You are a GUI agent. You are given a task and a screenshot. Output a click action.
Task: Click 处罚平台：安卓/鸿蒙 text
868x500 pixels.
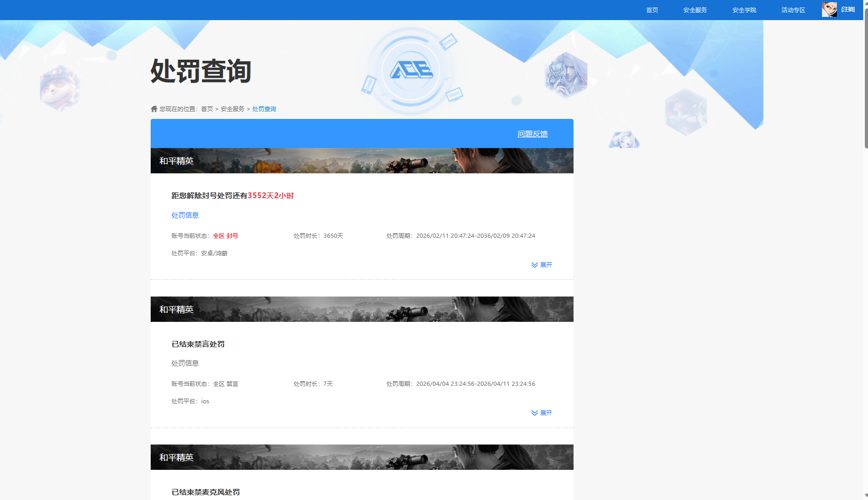point(199,253)
